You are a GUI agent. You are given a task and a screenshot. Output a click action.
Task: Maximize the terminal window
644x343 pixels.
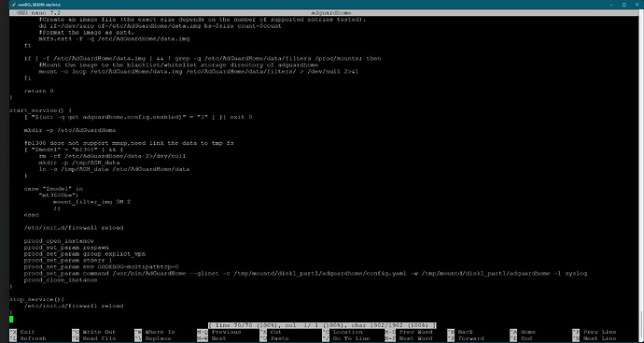point(623,4)
